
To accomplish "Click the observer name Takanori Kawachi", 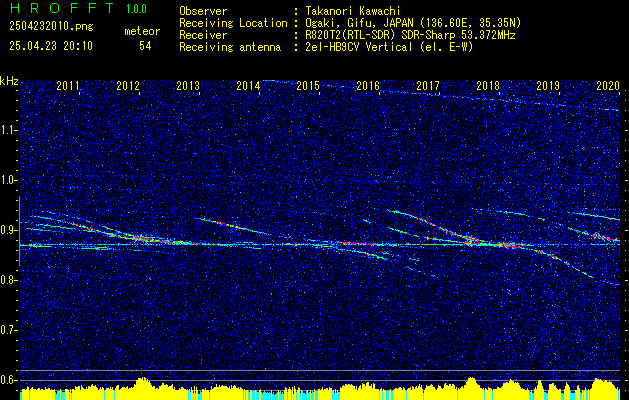I will pyautogui.click(x=351, y=11).
